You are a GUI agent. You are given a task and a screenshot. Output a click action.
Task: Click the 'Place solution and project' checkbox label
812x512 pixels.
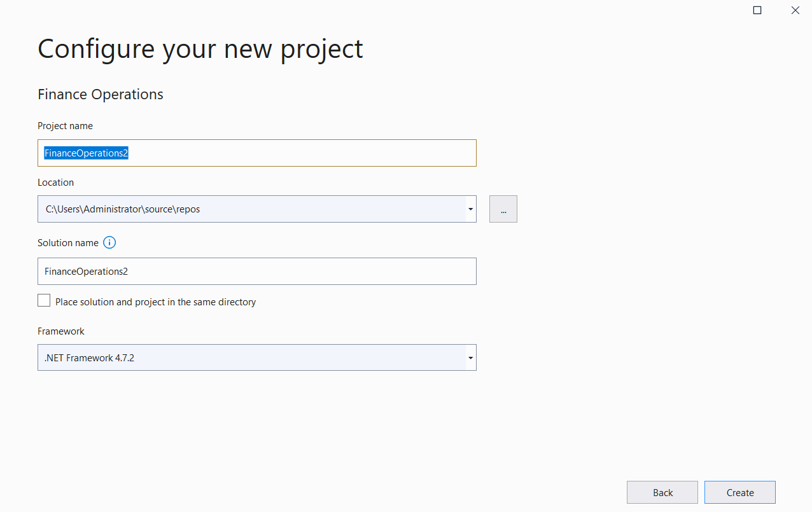click(x=156, y=302)
